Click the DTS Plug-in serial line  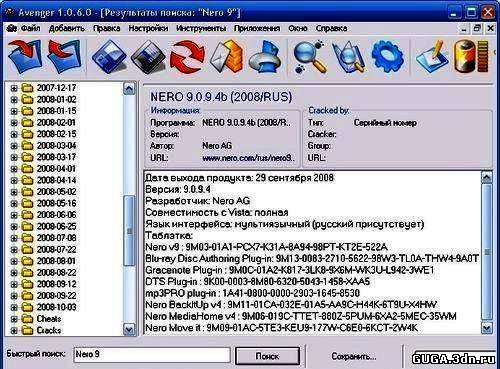click(x=257, y=282)
